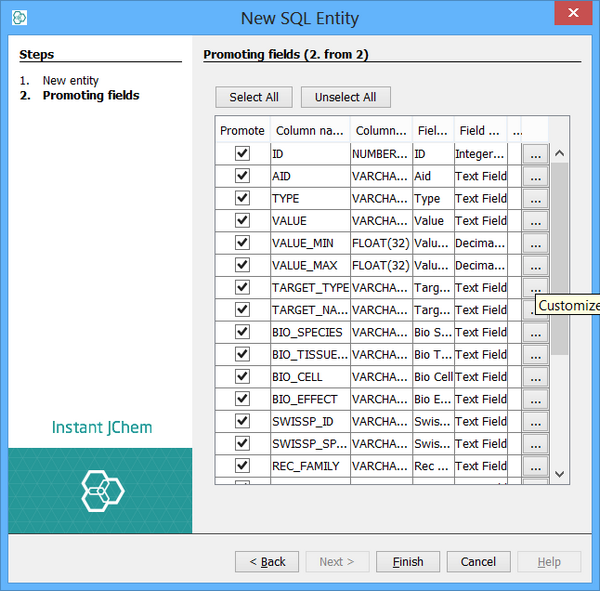Sort by the Promote column header

coord(242,130)
